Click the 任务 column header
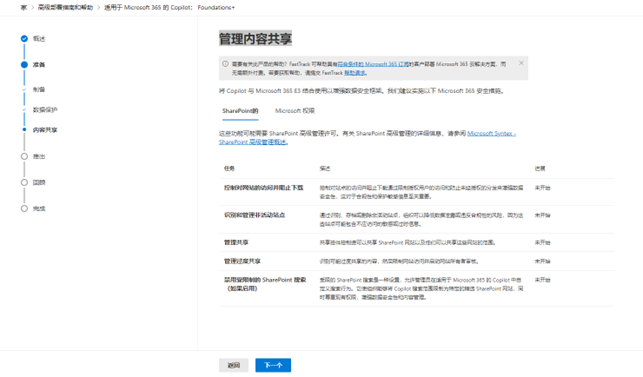 coord(229,168)
